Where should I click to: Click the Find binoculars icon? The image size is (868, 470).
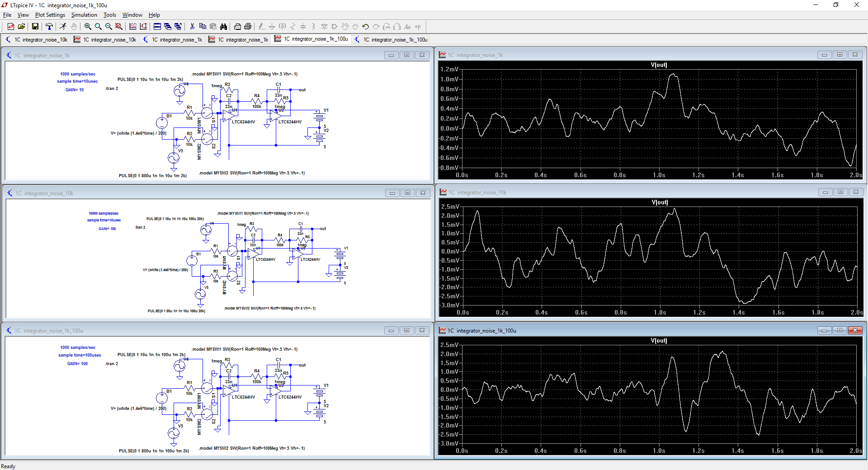click(223, 27)
